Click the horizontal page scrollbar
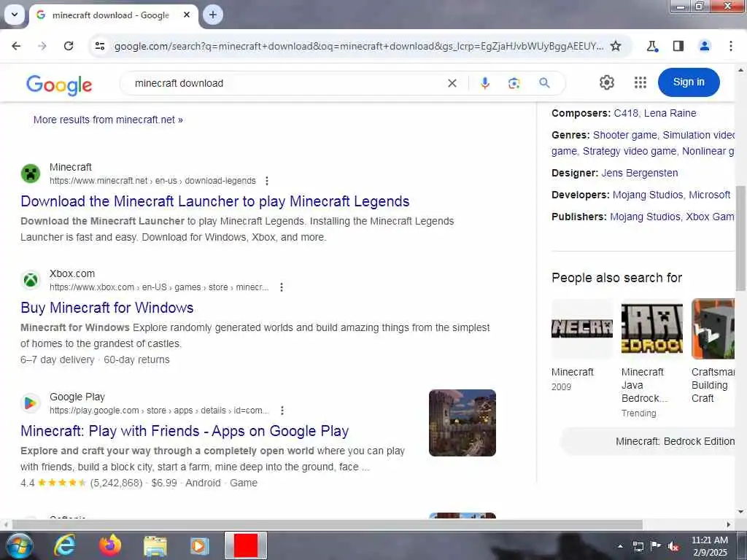747x560 pixels. tap(327, 524)
